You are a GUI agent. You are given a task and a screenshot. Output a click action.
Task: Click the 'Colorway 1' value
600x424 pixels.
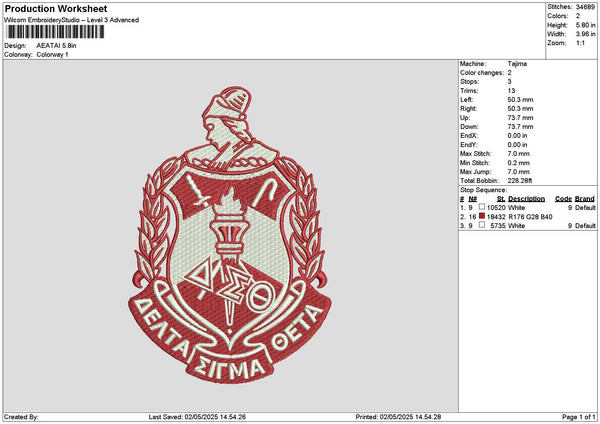pyautogui.click(x=52, y=55)
